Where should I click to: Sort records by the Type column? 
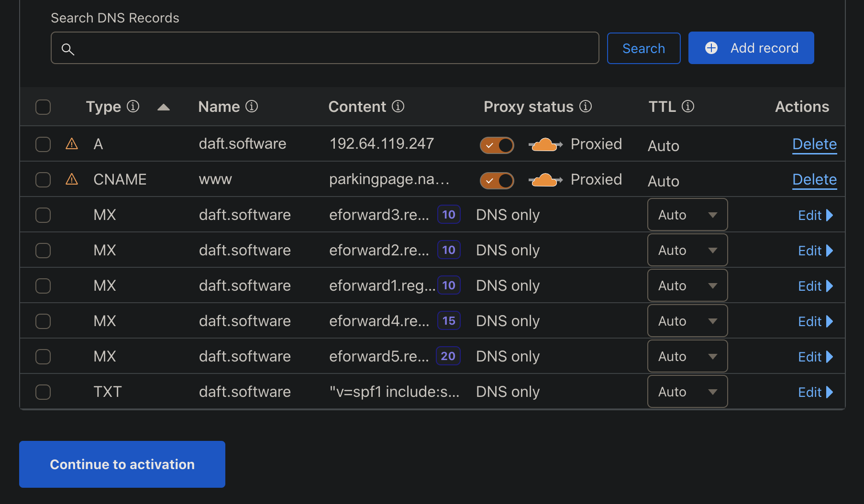click(164, 107)
